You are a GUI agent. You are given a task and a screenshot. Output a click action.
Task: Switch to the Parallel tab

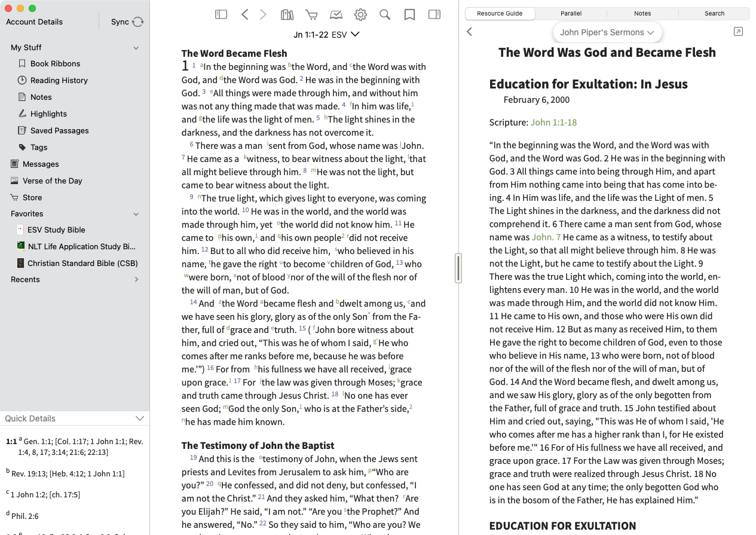pos(571,13)
